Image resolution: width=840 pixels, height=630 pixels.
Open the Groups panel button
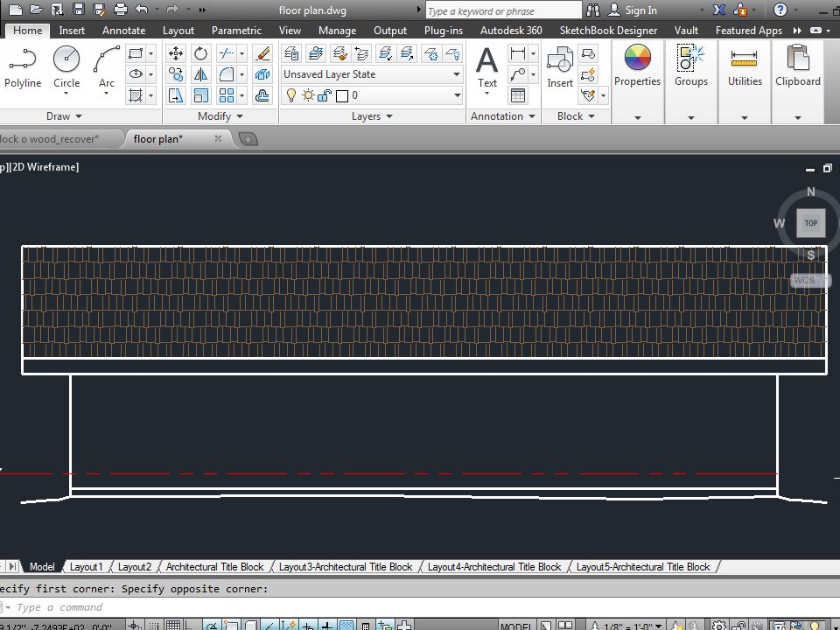tap(691, 81)
